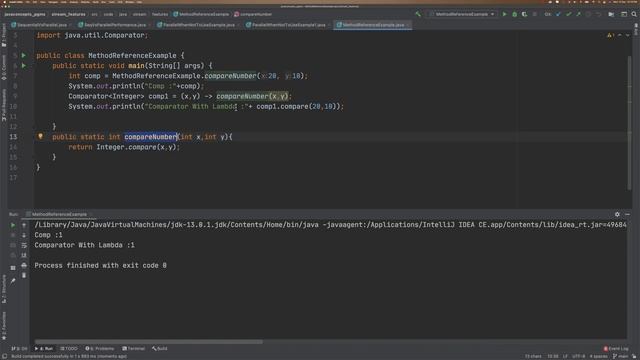Hide the Run tool window minus icon
The image size is (640, 360).
pos(627,214)
